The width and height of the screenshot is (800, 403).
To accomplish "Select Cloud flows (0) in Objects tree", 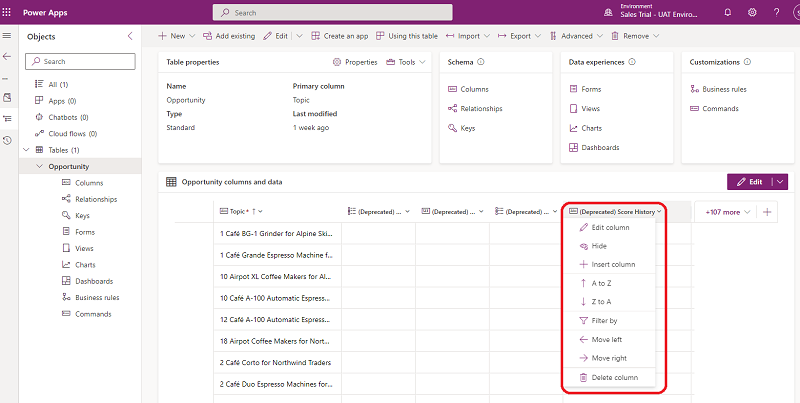I will (65, 133).
